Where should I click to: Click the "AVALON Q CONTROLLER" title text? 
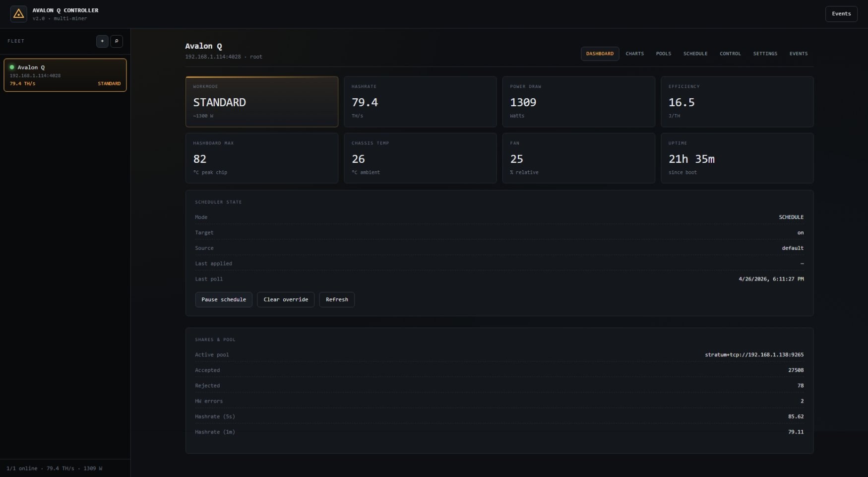pyautogui.click(x=65, y=10)
